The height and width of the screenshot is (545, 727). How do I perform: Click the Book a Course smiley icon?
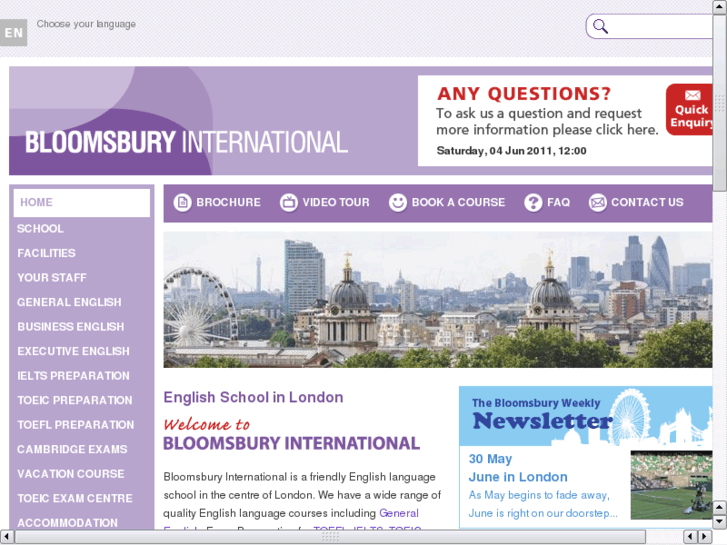[x=397, y=203]
